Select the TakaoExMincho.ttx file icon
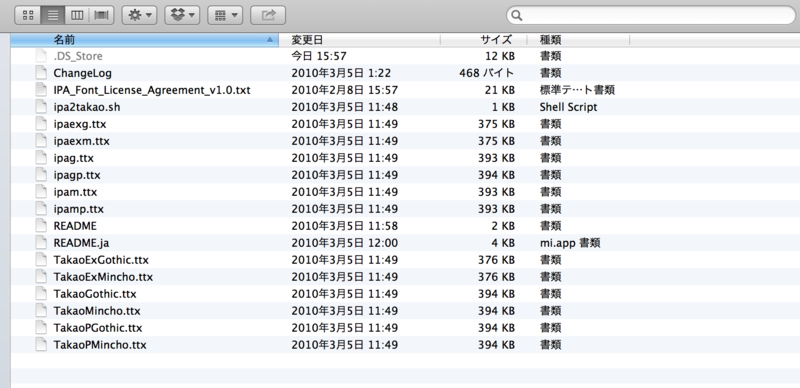 point(41,277)
